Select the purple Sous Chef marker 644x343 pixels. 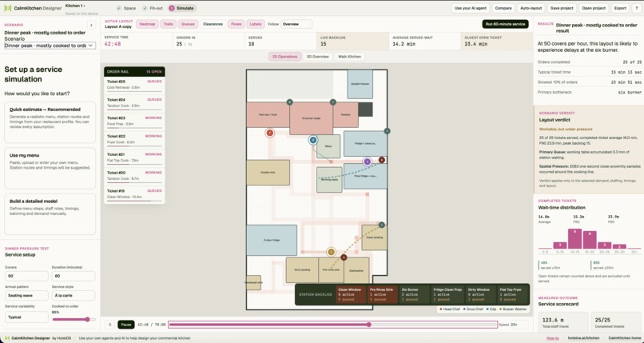368,162
